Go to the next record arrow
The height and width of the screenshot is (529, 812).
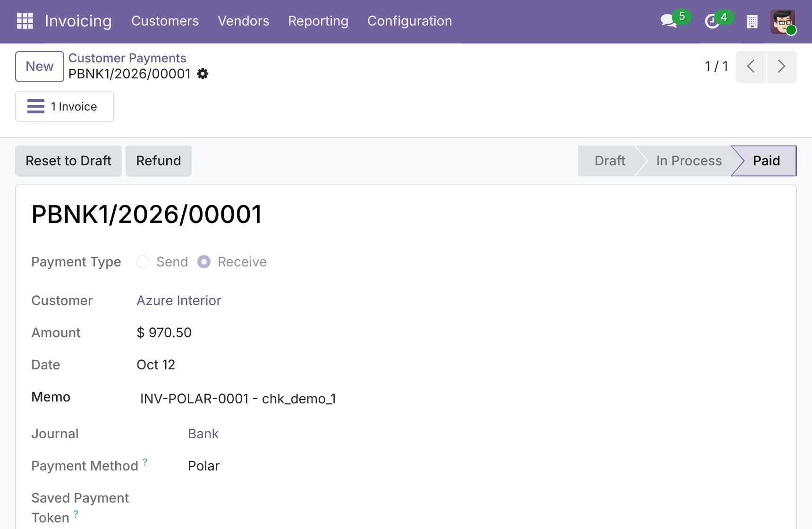point(782,67)
